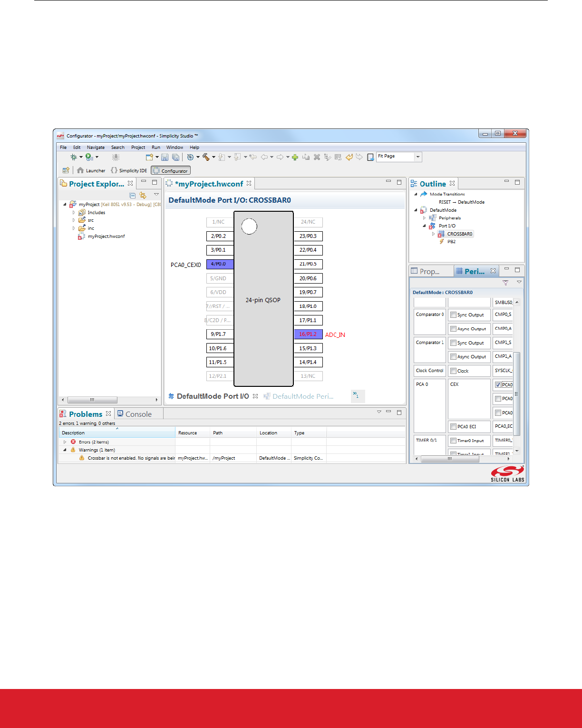The width and height of the screenshot is (582, 728).
Task: Enable the Clock Control Clock checkbox
Action: tap(453, 371)
